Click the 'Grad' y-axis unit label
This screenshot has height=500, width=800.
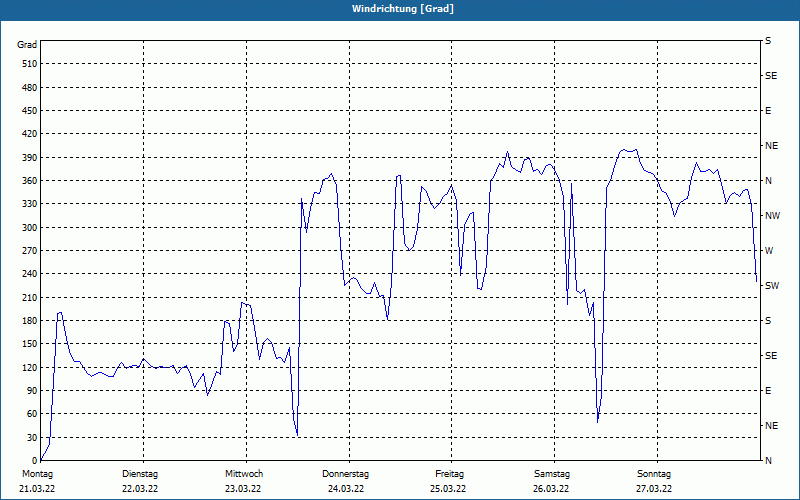[x=27, y=45]
